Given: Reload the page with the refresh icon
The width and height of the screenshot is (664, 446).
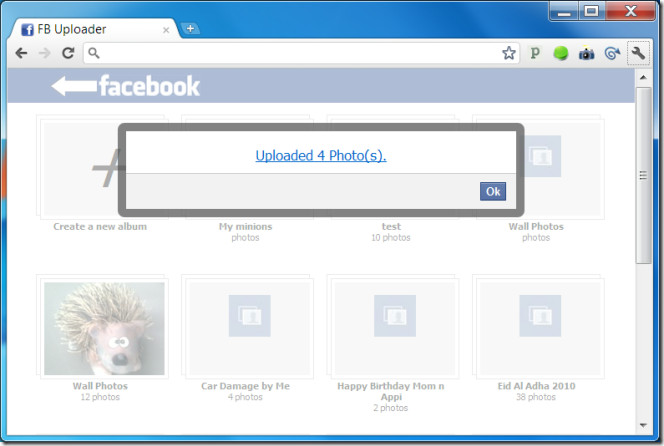Looking at the screenshot, I should click(68, 53).
